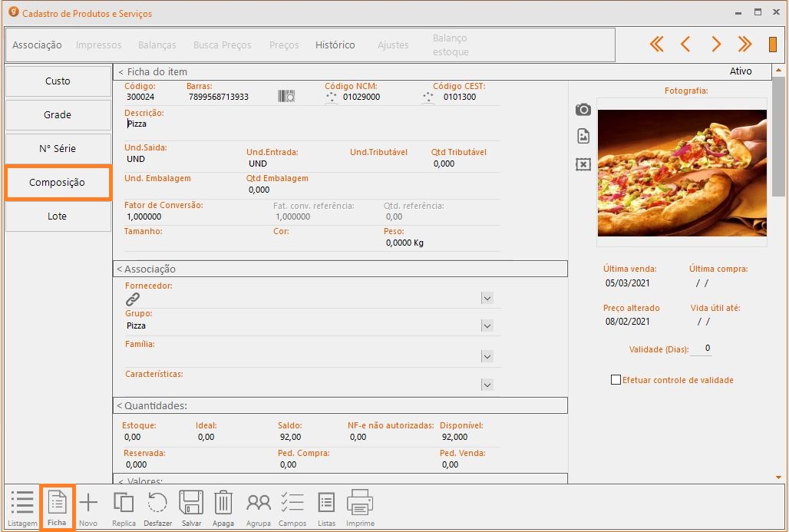Print using the Imprime icon
The image size is (789, 532).
pyautogui.click(x=360, y=507)
